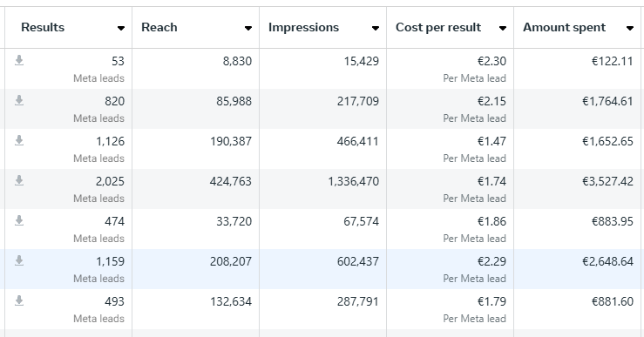Download leads for the 474 results row
This screenshot has width=644, height=337.
pyautogui.click(x=19, y=221)
